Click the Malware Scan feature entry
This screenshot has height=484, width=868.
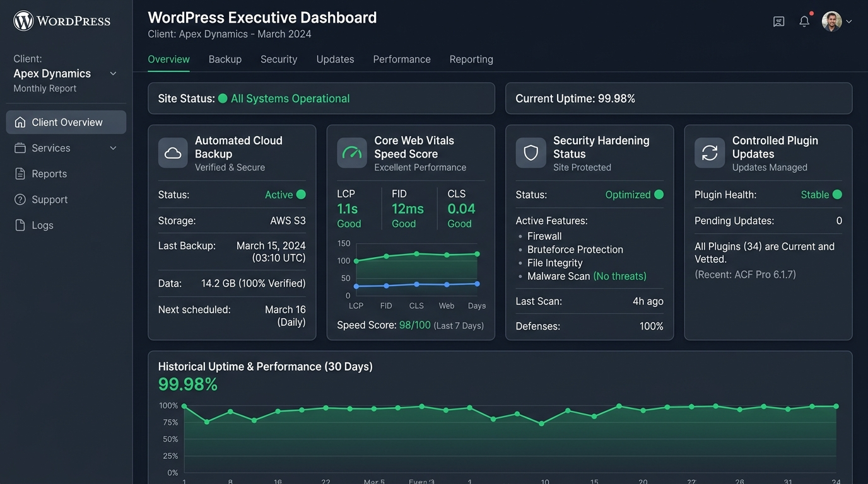pyautogui.click(x=587, y=276)
